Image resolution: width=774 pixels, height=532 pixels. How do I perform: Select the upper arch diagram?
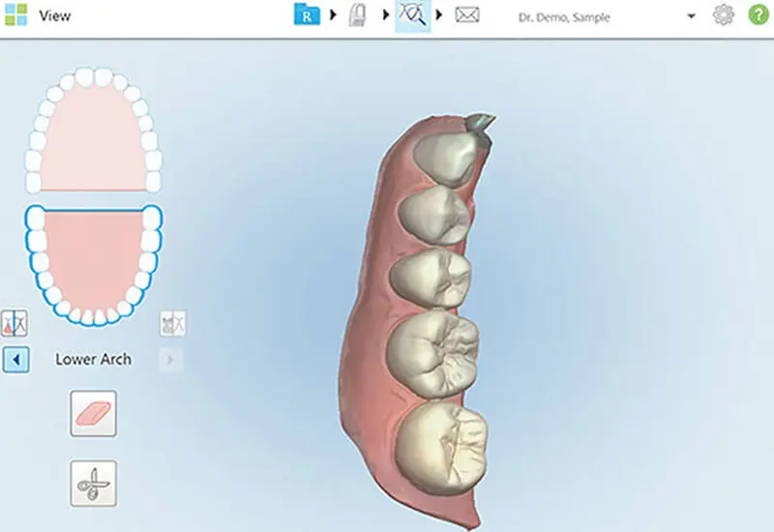click(x=93, y=131)
